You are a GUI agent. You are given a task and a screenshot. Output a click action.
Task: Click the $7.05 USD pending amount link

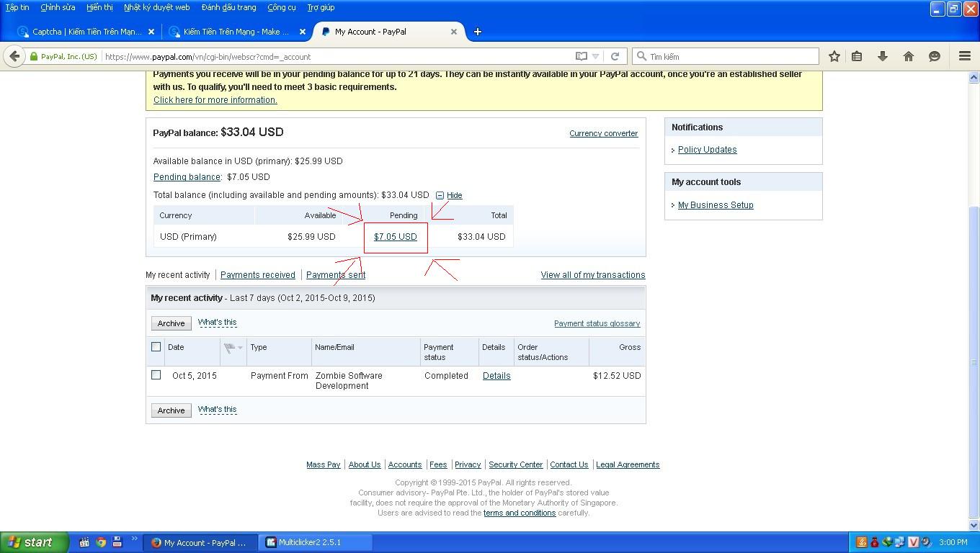pyautogui.click(x=396, y=237)
